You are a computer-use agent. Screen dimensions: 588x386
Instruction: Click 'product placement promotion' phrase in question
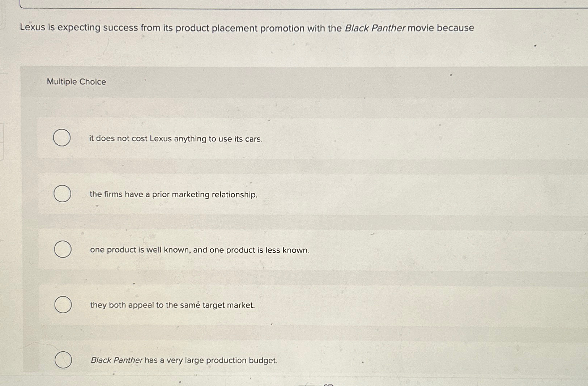[240, 28]
